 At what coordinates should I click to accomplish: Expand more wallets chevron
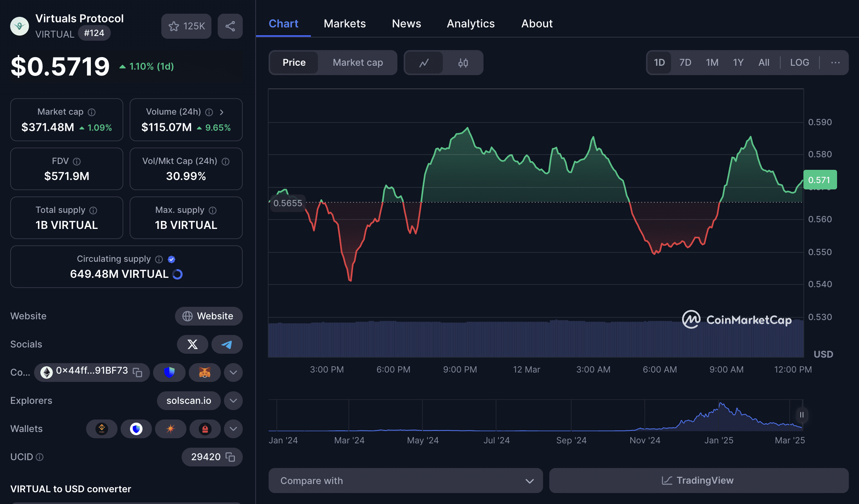pyautogui.click(x=233, y=429)
